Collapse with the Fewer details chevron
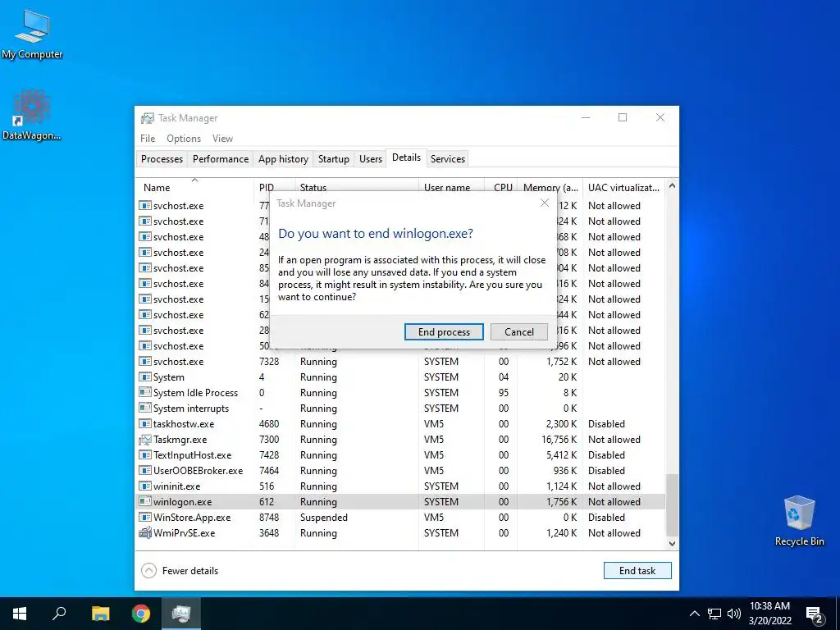The width and height of the screenshot is (840, 630). point(149,571)
